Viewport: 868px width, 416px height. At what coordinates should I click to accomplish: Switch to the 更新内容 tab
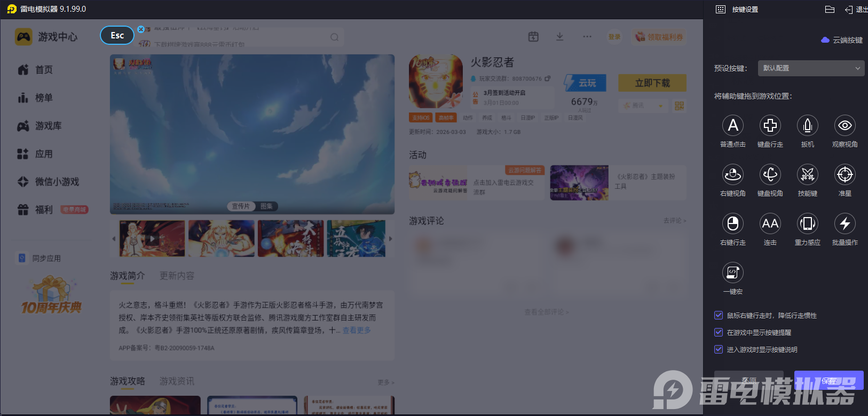(x=177, y=276)
